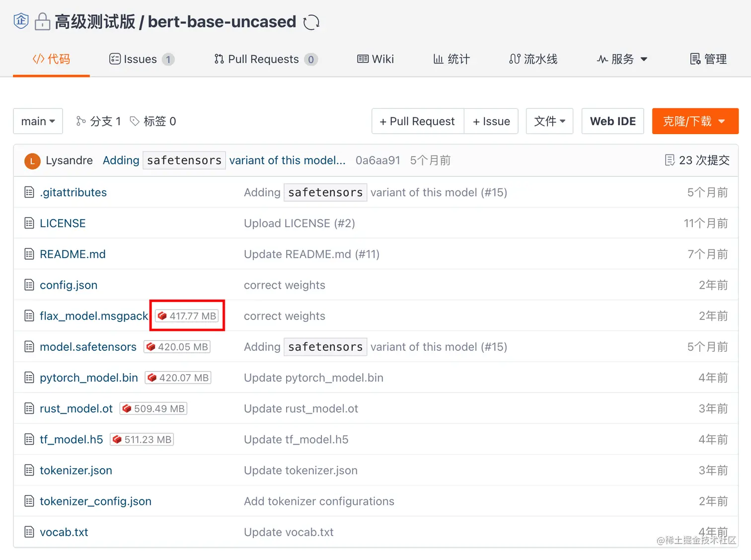Image resolution: width=751 pixels, height=560 pixels.
Task: Click the private lock icon near repo name
Action: tap(42, 21)
